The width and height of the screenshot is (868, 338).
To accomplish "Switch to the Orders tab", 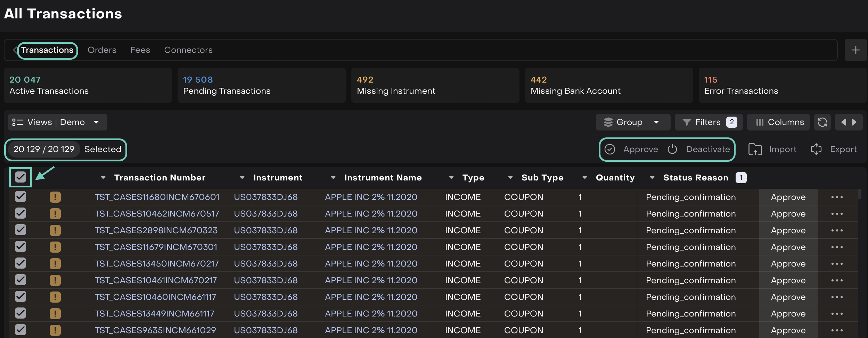I will [x=102, y=50].
